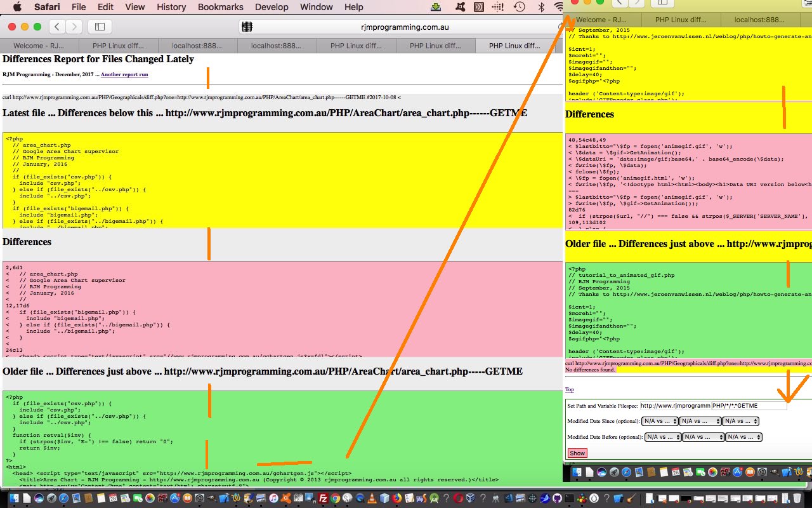Open the Bookmarks menu
This screenshot has width=812, height=508.
(221, 7)
